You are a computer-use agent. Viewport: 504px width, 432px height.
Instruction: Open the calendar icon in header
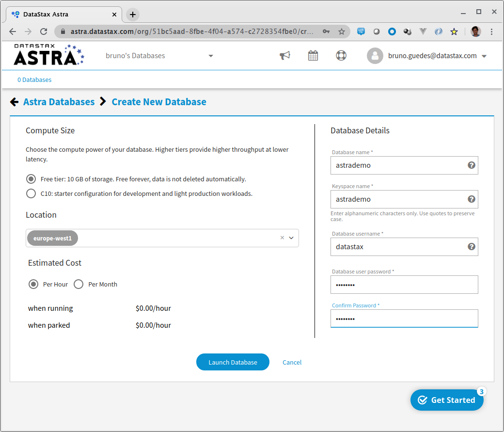click(313, 56)
